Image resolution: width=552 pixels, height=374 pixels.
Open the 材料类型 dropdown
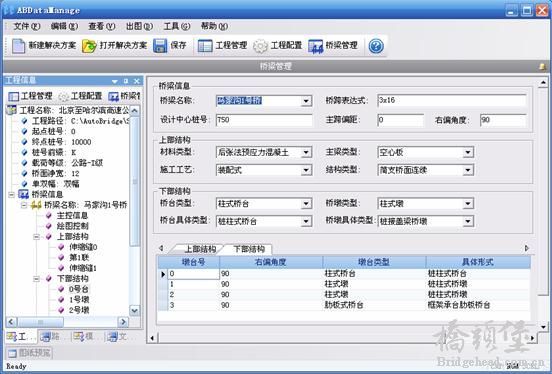306,152
